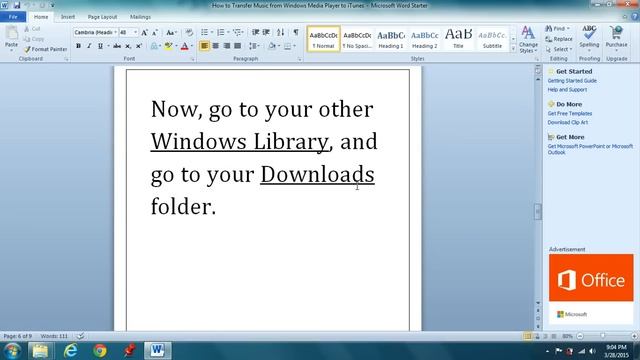Expand the bullets list dropdown

[212, 32]
